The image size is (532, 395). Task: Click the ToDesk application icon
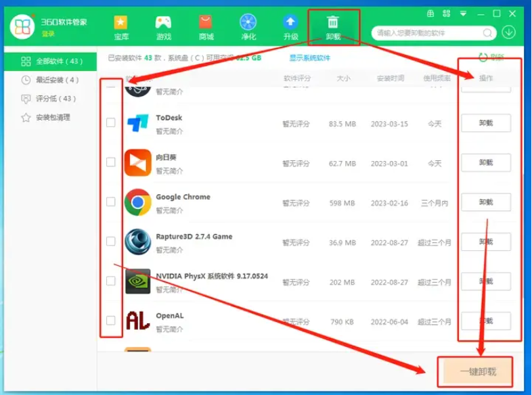coord(138,122)
